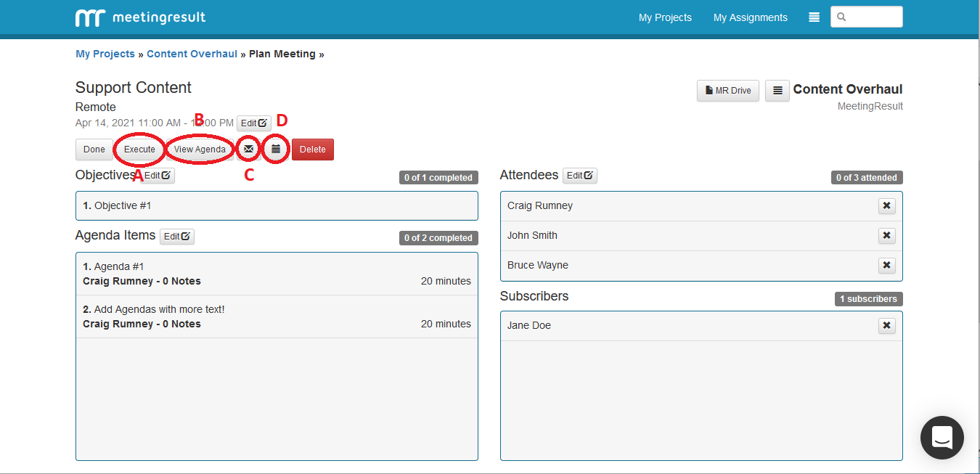Viewport: 980px width, 474px height.
Task: Edit the Attendees list
Action: tap(579, 176)
